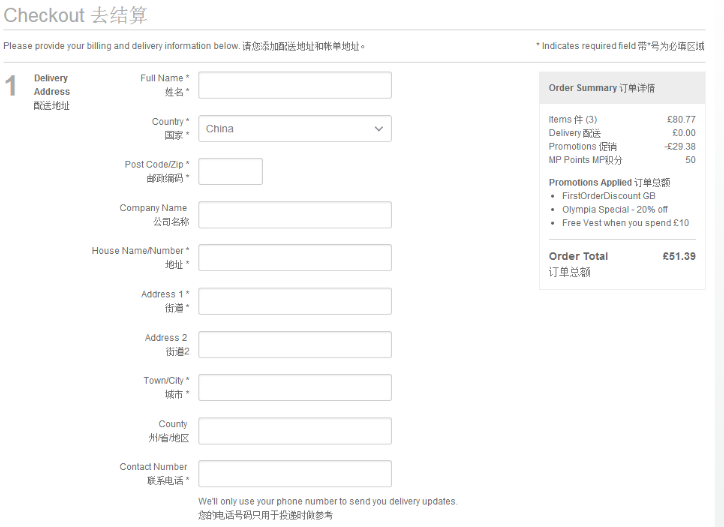Select the Company Name text box
724x527 pixels.
(x=295, y=215)
